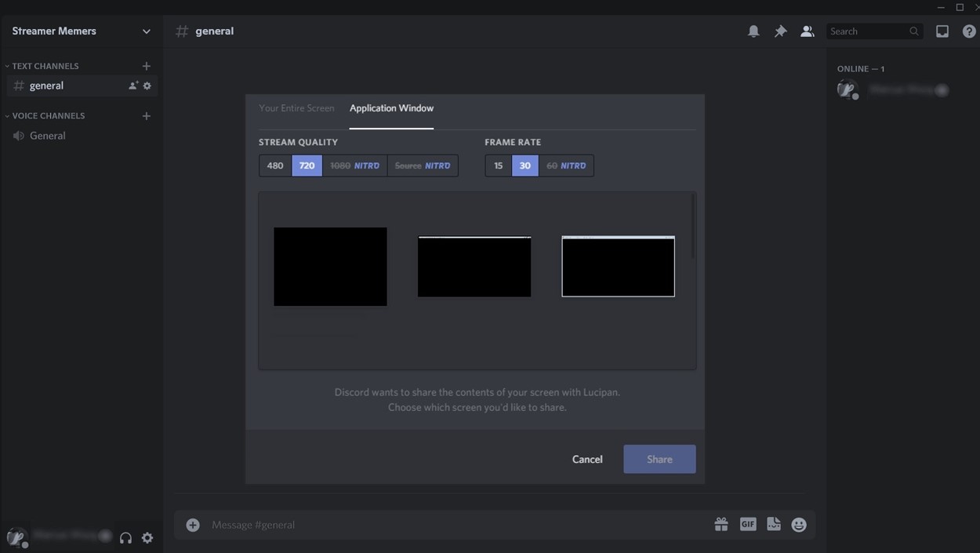
Task: Select the middle application window thumbnail
Action: pos(474,267)
